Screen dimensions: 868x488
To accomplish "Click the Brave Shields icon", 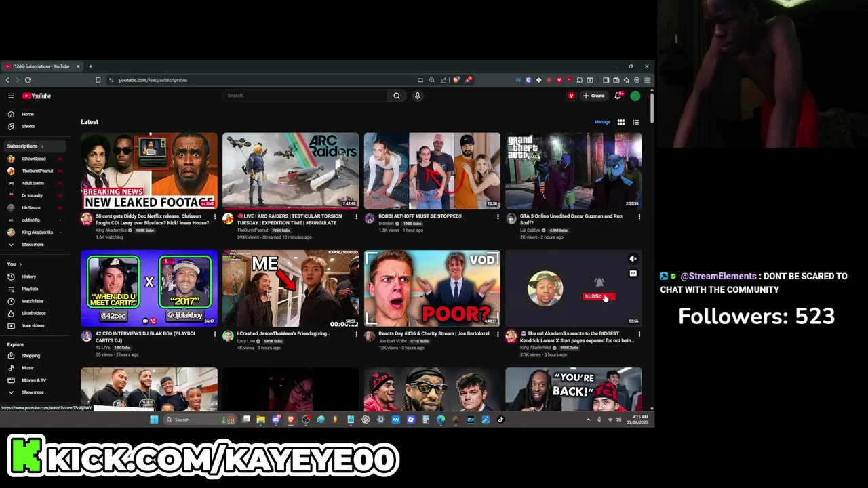I will 456,80.
